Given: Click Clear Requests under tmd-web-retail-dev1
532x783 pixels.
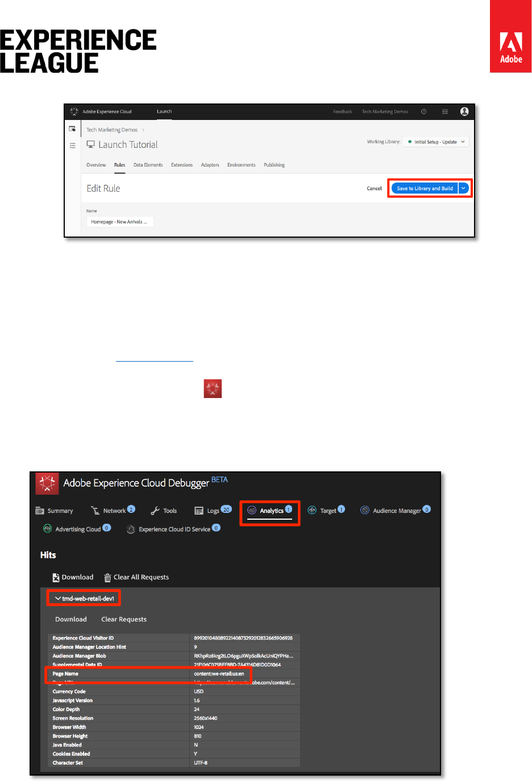Looking at the screenshot, I should (124, 619).
